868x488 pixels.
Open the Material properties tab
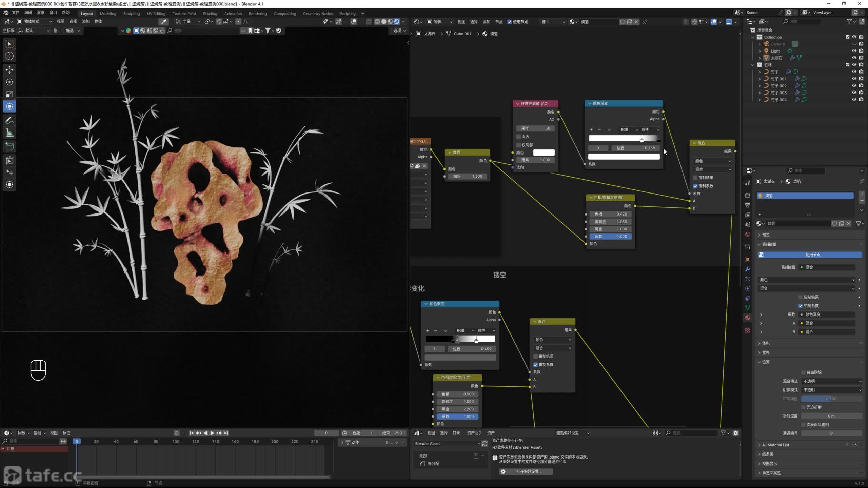pos(748,318)
